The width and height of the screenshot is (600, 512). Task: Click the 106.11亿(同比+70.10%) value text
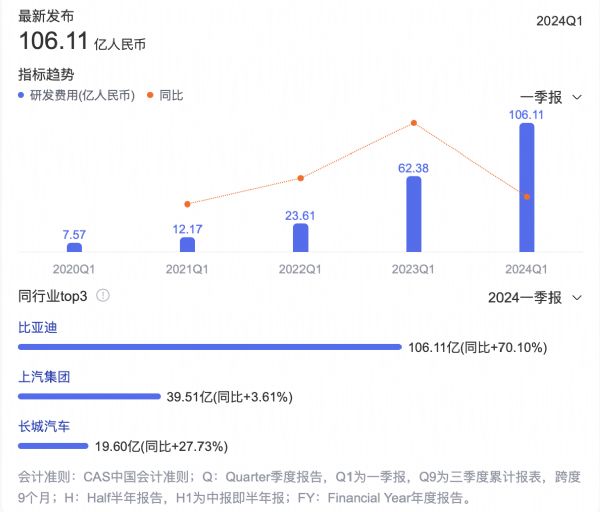[478, 347]
